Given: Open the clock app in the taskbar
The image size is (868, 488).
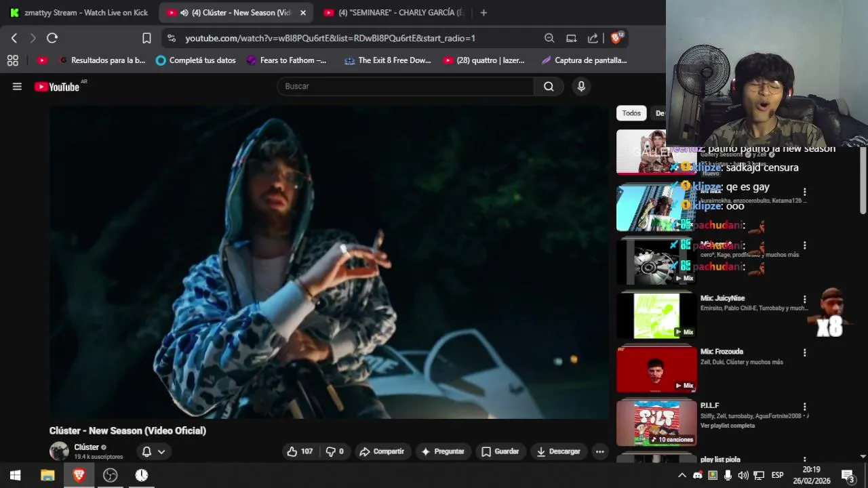Looking at the screenshot, I should coord(141,475).
